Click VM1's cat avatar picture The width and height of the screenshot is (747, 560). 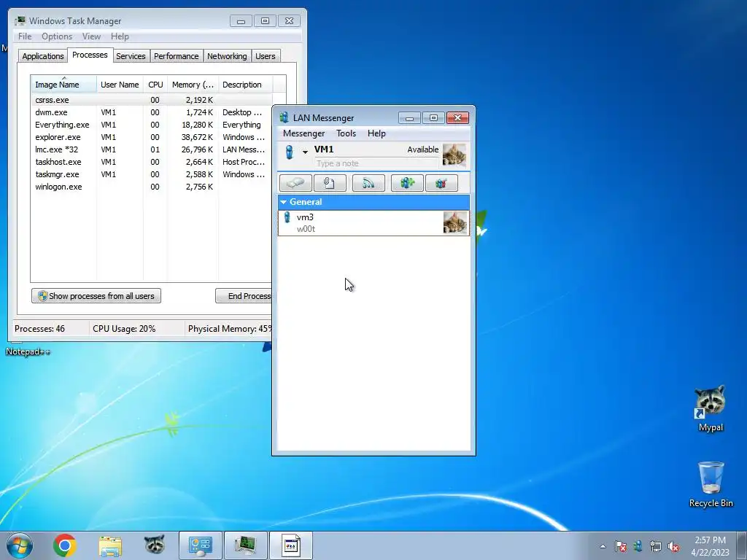tap(454, 155)
